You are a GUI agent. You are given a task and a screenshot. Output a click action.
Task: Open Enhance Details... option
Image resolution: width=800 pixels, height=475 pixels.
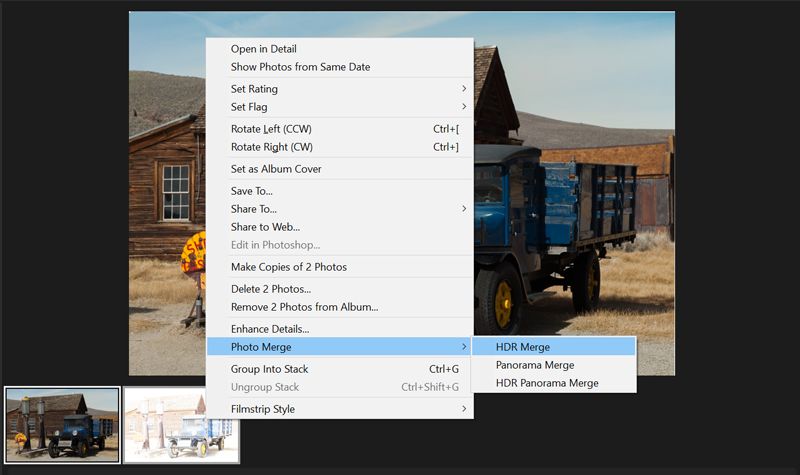point(270,329)
